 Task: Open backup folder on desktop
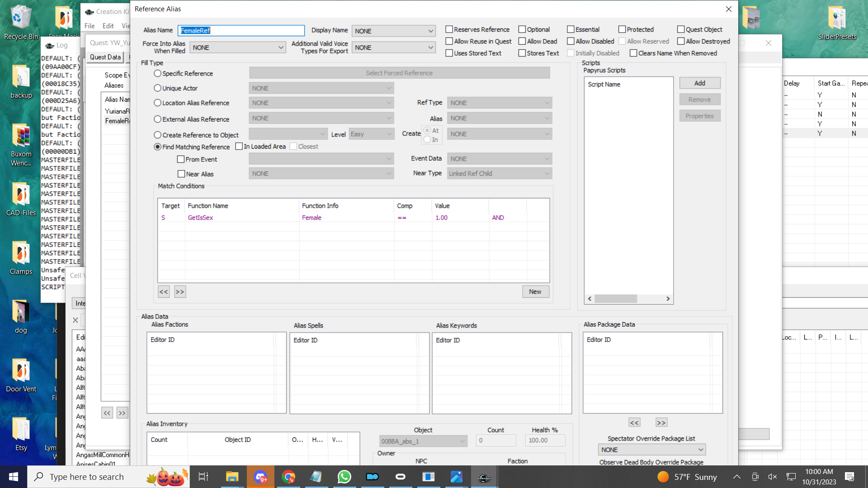[21, 81]
